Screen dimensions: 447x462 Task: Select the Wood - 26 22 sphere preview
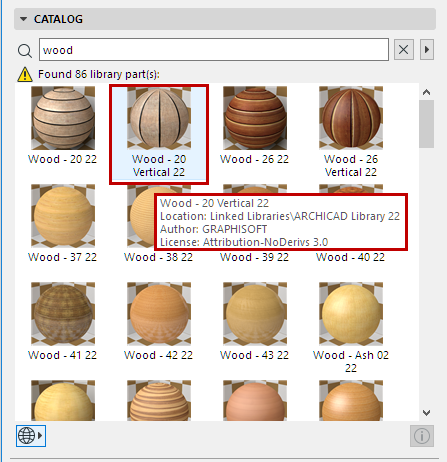tap(255, 118)
